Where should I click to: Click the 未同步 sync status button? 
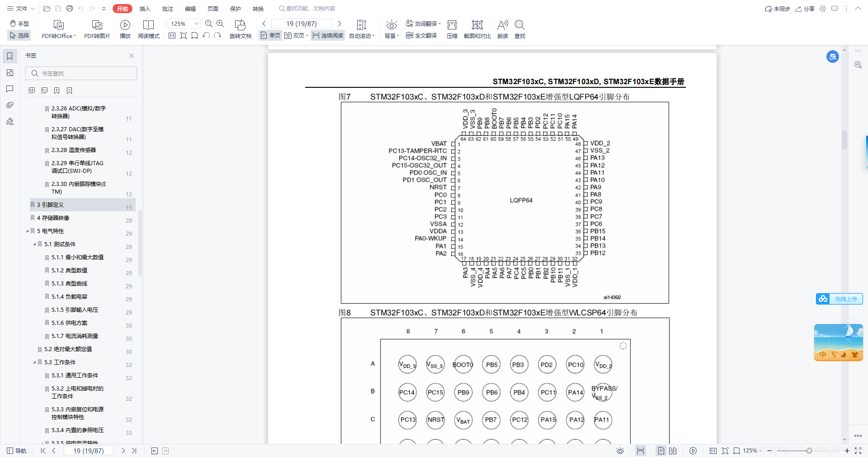[777, 9]
